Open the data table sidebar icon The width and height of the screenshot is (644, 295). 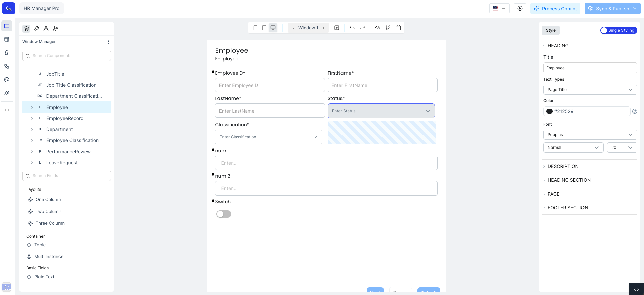[7, 39]
